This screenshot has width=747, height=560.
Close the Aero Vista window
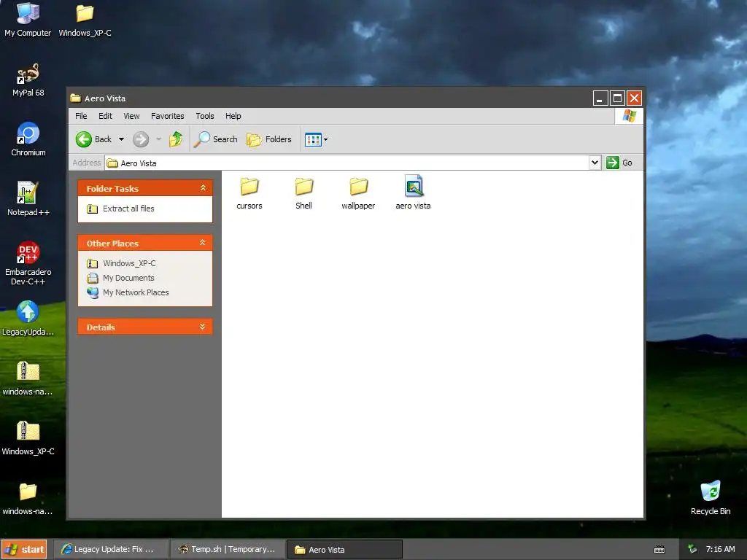[x=634, y=98]
